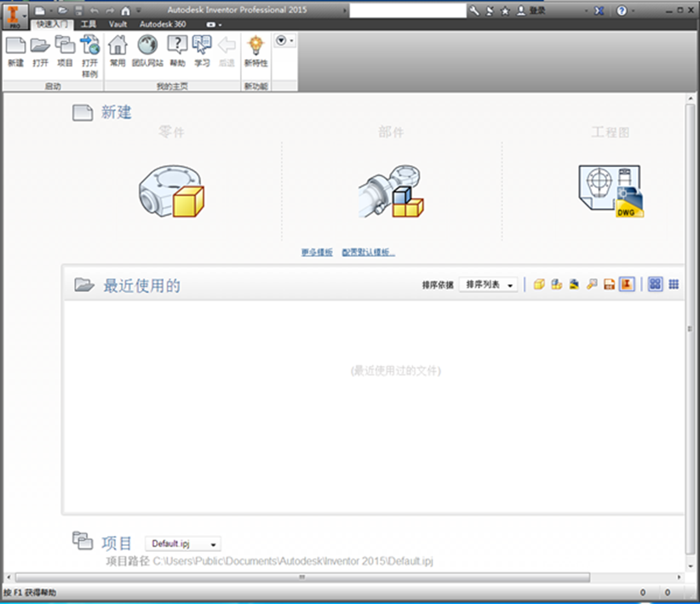Open the 团队网站 (Team Web) globe icon

148,51
